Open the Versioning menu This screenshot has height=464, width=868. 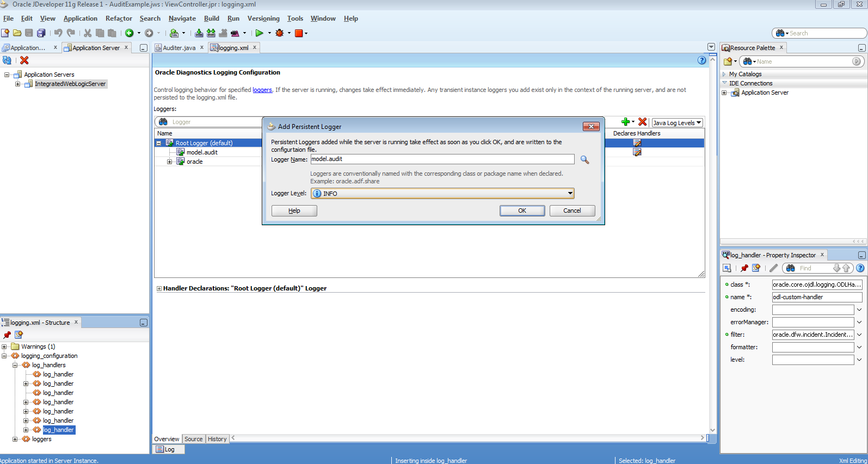[x=263, y=18]
